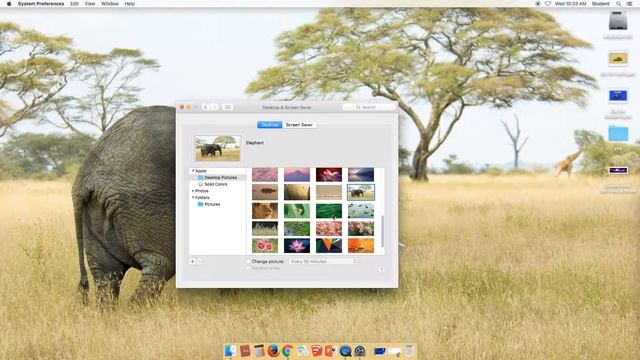Screen dimensions: 640x360
Task: Open the Student user menu
Action: tap(600, 4)
